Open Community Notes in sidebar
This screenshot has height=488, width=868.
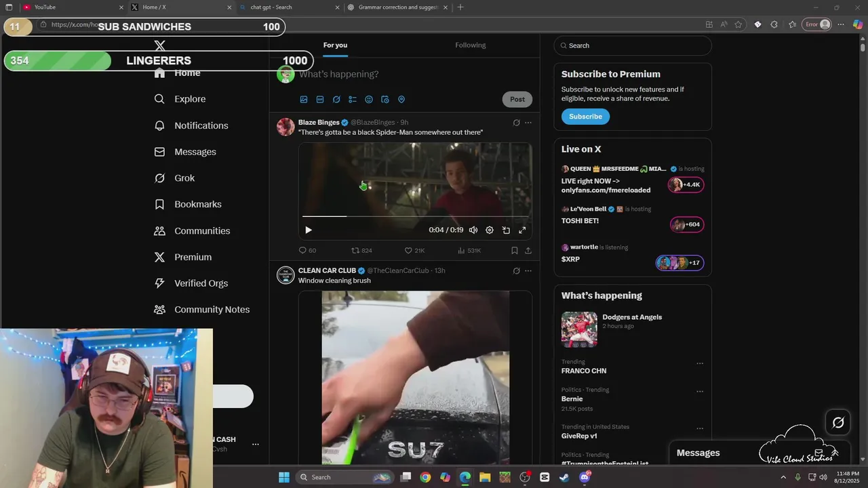click(x=203, y=310)
